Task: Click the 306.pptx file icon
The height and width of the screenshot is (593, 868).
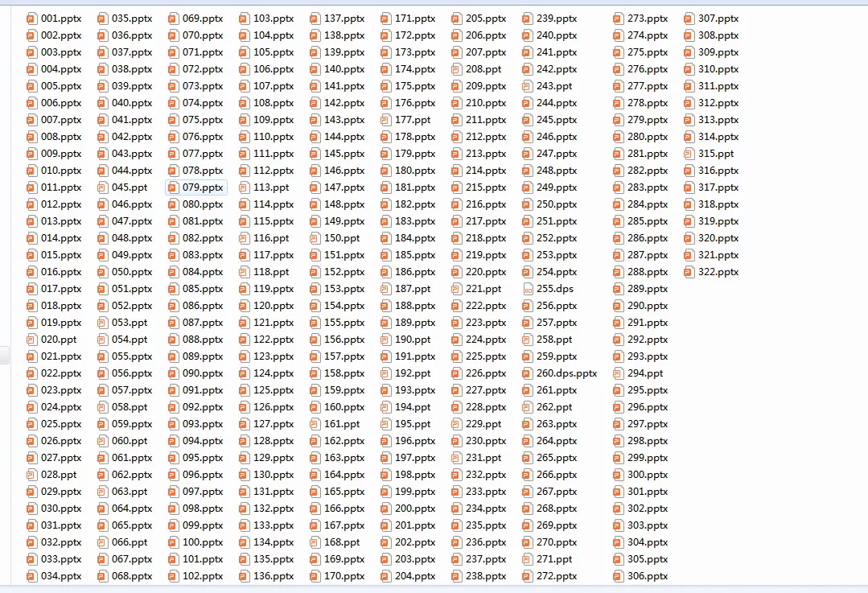Action: pos(619,576)
